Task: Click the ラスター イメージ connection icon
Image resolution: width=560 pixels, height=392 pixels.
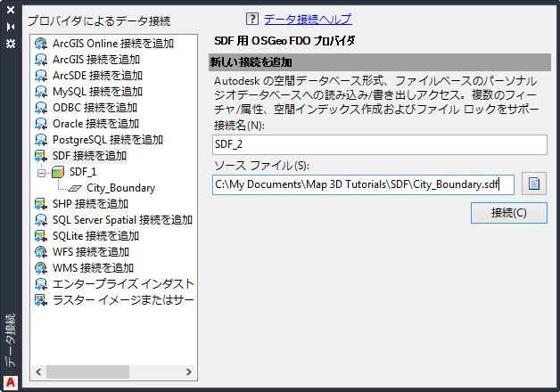Action: tap(41, 300)
